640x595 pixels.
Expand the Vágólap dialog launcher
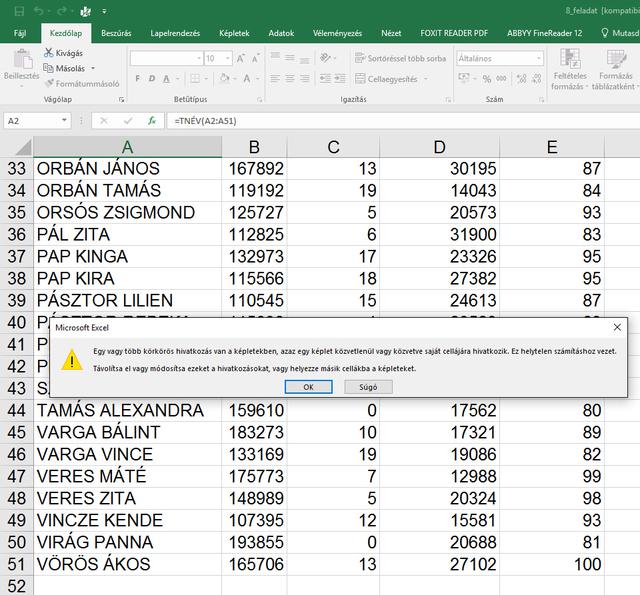pyautogui.click(x=121, y=100)
